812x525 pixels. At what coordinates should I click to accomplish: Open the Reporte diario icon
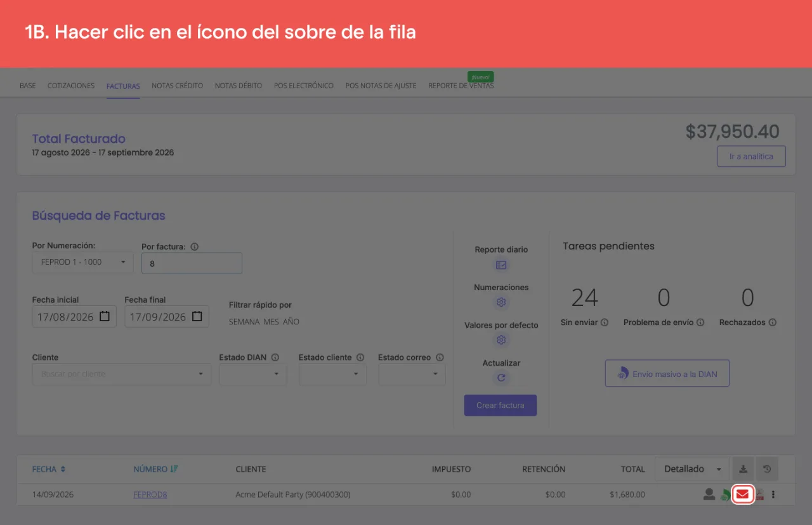click(x=501, y=265)
